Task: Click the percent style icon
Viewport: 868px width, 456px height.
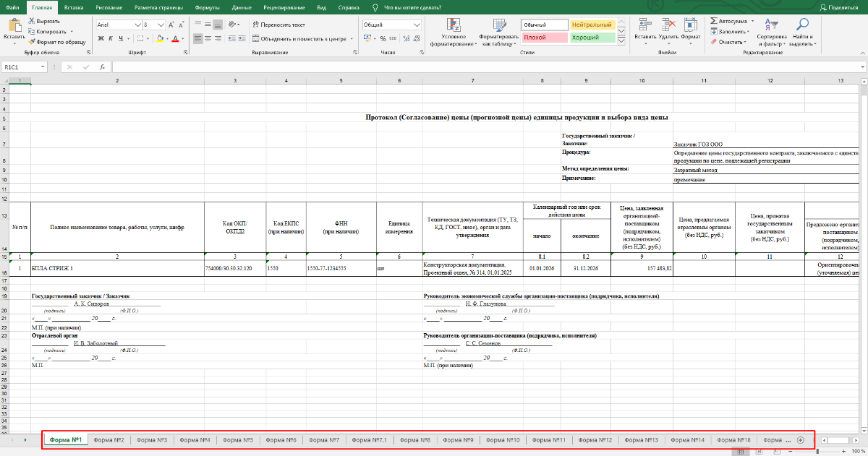Action: tap(383, 38)
